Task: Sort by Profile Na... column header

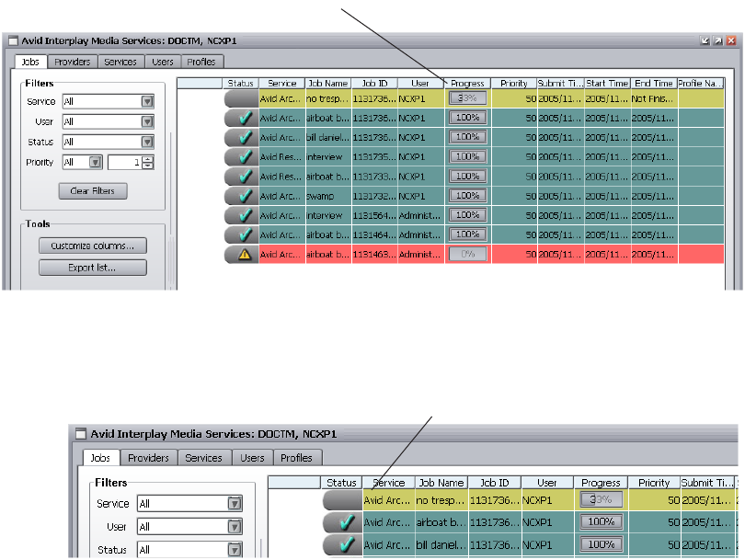Action: click(700, 83)
